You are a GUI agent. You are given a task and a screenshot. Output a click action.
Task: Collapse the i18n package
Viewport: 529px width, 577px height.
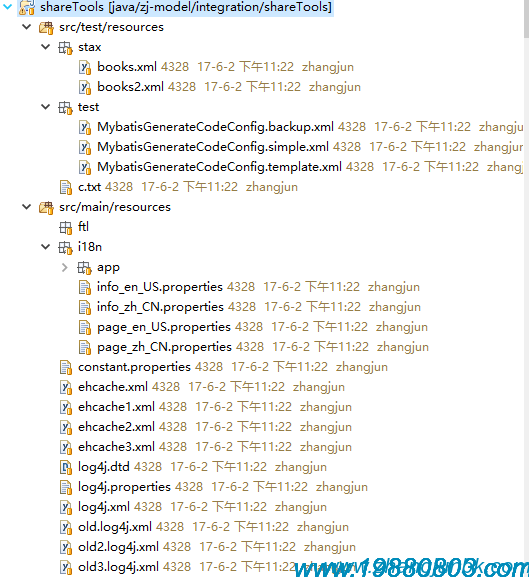(46, 247)
